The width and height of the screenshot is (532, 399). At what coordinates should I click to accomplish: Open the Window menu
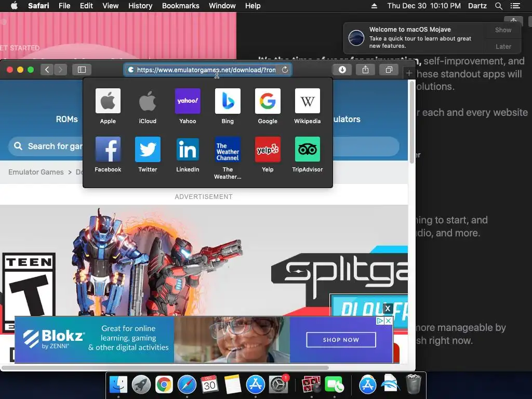pyautogui.click(x=222, y=6)
